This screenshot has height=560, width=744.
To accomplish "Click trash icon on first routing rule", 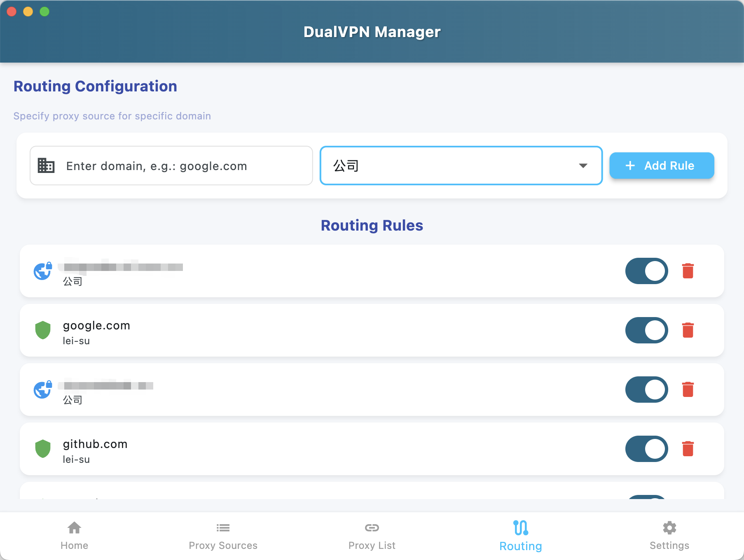I will pos(688,271).
